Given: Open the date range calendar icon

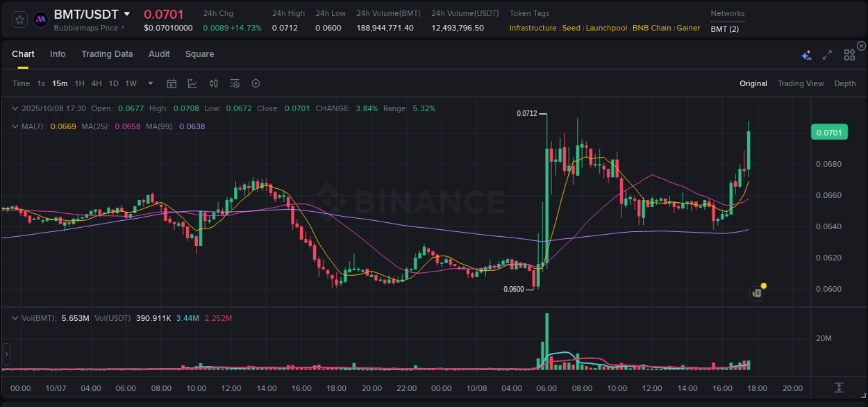Looking at the screenshot, I should click(x=172, y=83).
